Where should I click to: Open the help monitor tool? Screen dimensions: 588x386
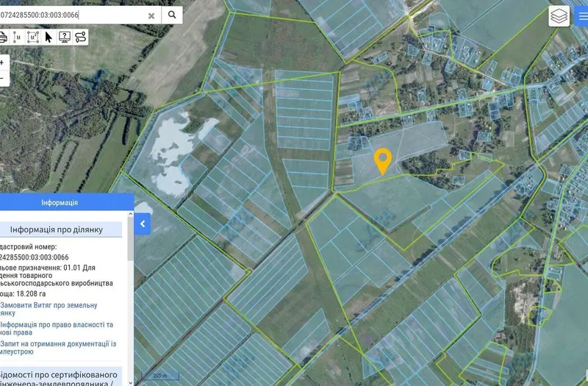pyautogui.click(x=65, y=37)
